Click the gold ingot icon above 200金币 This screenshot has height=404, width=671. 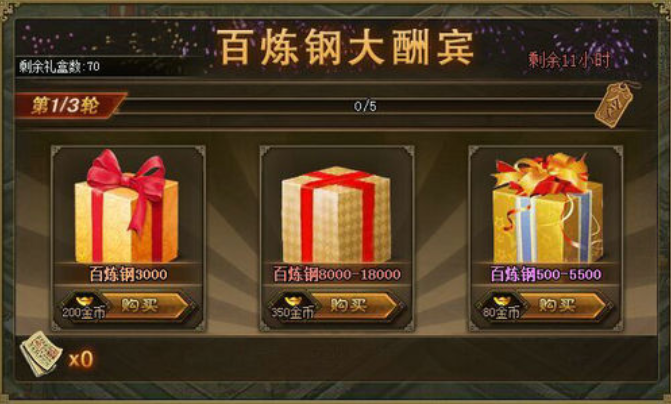click(84, 301)
